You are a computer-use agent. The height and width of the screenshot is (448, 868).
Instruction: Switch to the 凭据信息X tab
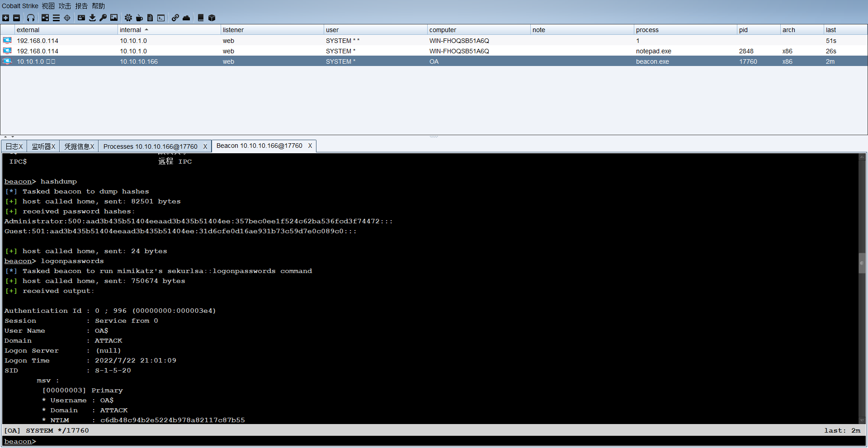[x=79, y=146]
